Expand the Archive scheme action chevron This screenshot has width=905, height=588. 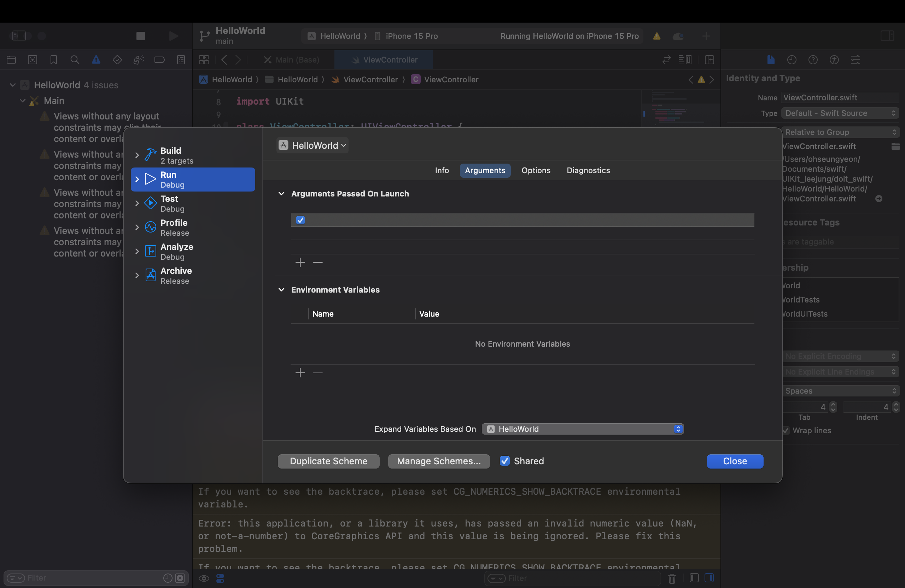137,275
